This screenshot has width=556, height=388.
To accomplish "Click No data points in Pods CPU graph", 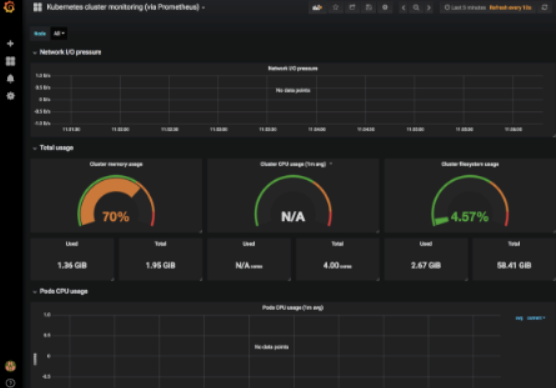I will 272,347.
